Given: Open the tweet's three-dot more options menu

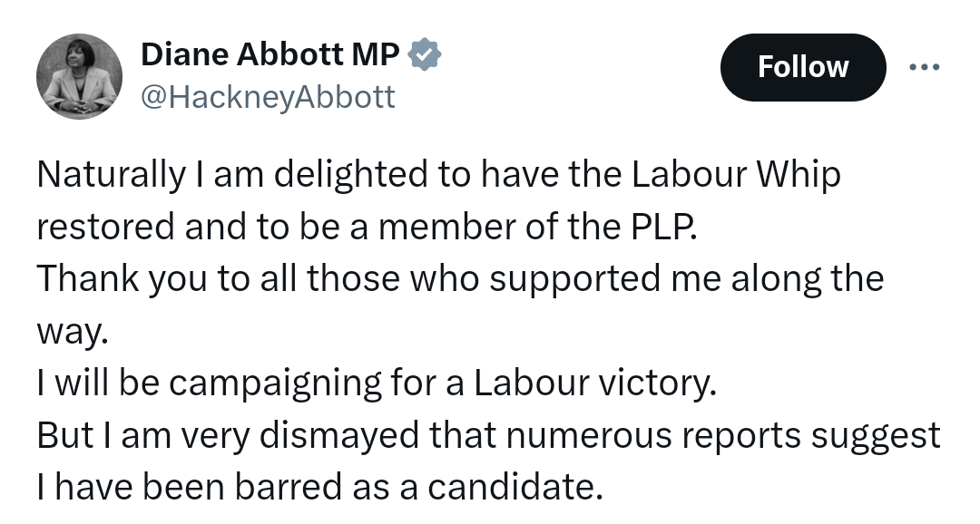Looking at the screenshot, I should (924, 67).
